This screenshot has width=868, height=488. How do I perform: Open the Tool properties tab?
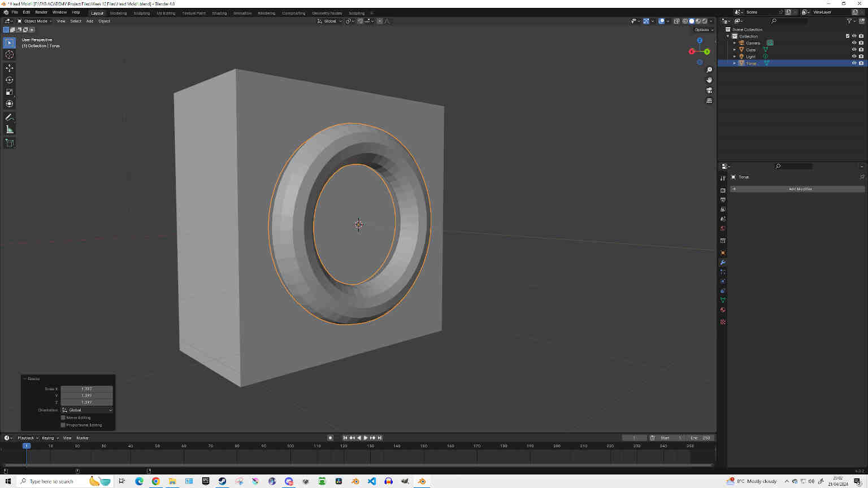[x=723, y=178]
